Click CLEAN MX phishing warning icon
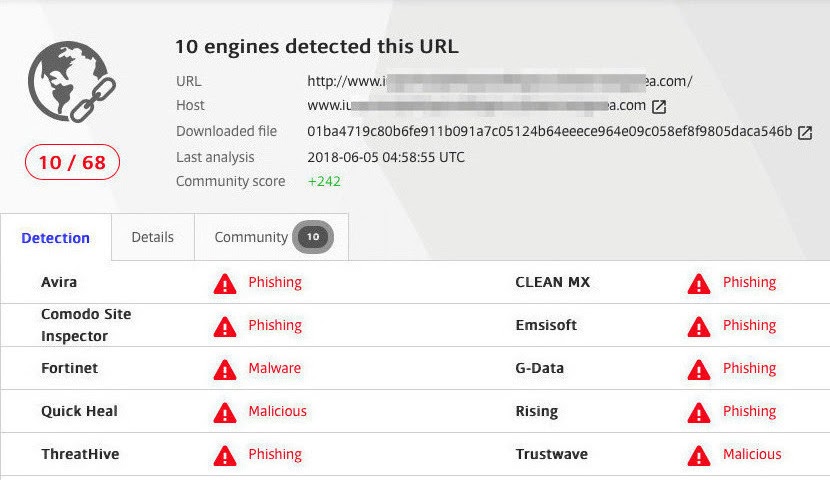This screenshot has height=480, width=830. click(698, 283)
